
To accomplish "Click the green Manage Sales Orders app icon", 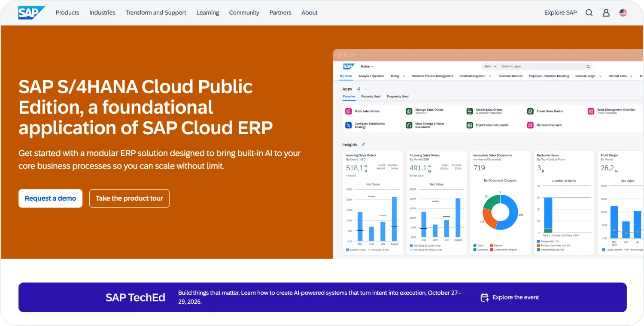I will click(x=409, y=111).
